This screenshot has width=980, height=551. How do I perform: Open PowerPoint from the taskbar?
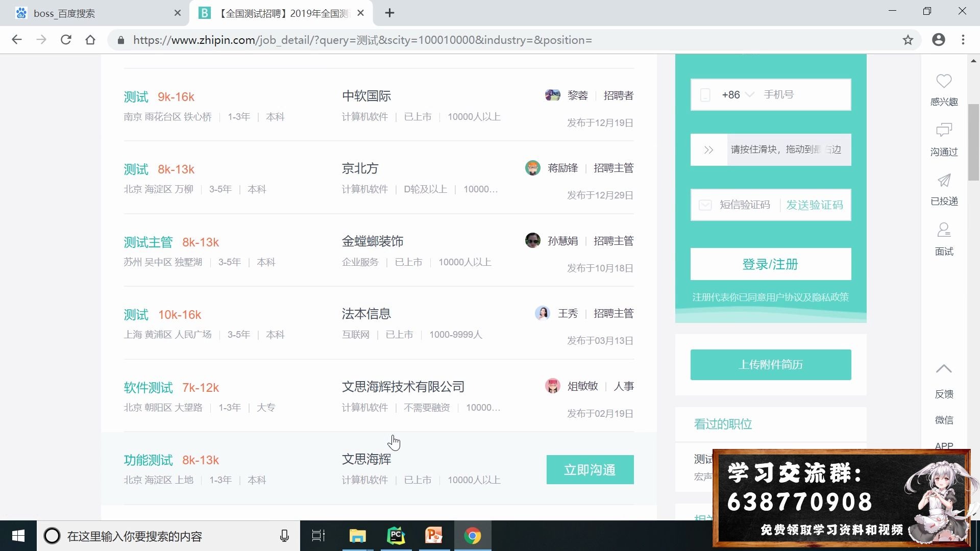click(x=433, y=536)
